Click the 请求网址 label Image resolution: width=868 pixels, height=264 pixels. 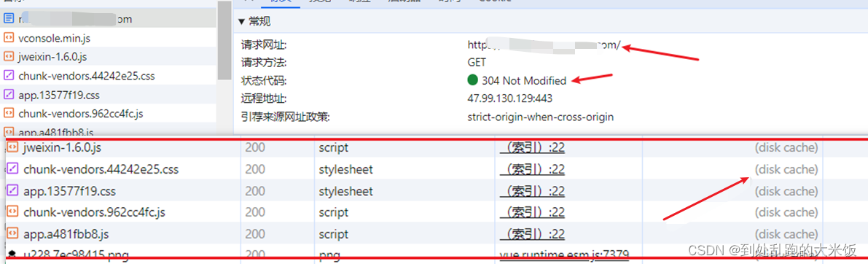[264, 44]
